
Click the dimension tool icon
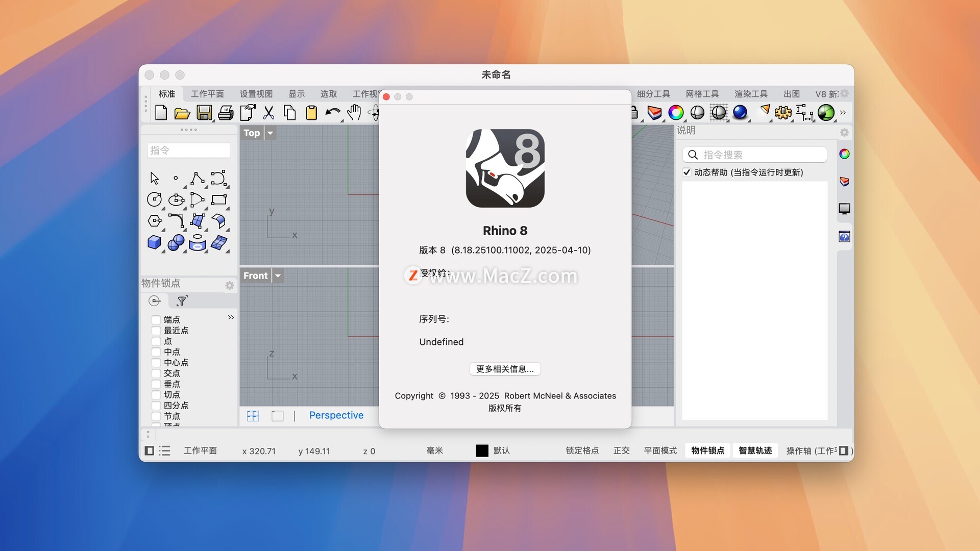point(804,112)
